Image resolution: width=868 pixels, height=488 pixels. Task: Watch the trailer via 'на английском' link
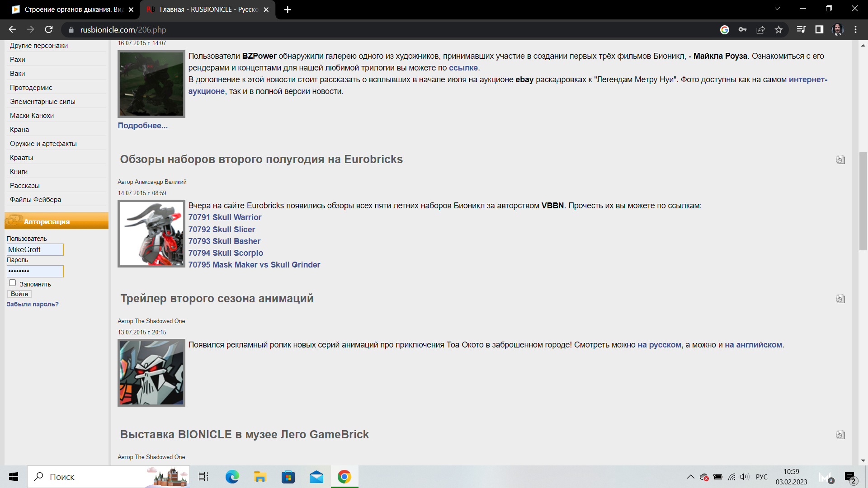coord(753,345)
